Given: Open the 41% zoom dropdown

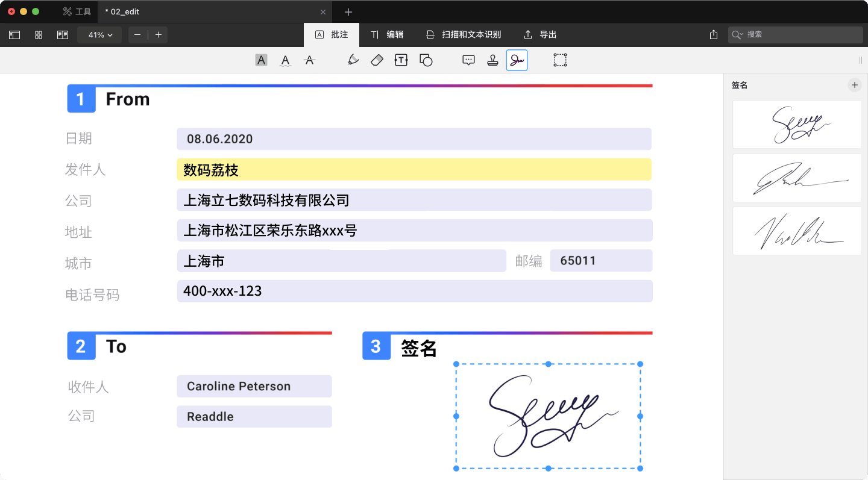Looking at the screenshot, I should click(99, 35).
